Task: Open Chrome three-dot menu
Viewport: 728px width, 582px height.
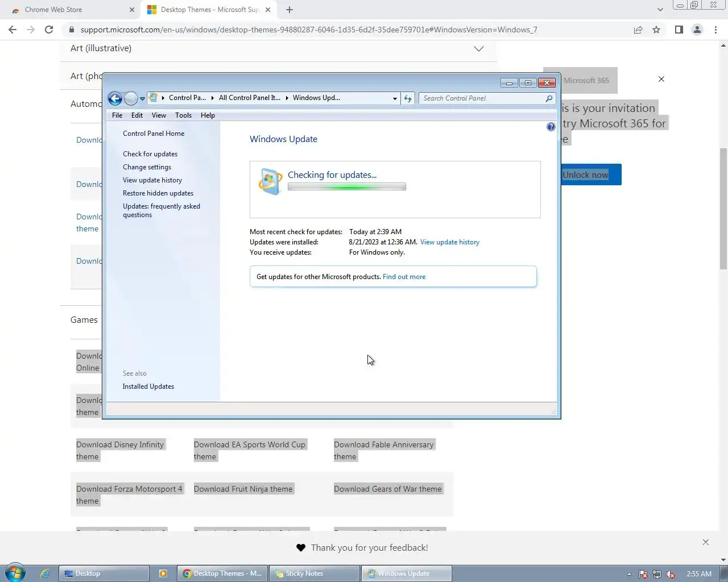Action: tap(715, 30)
